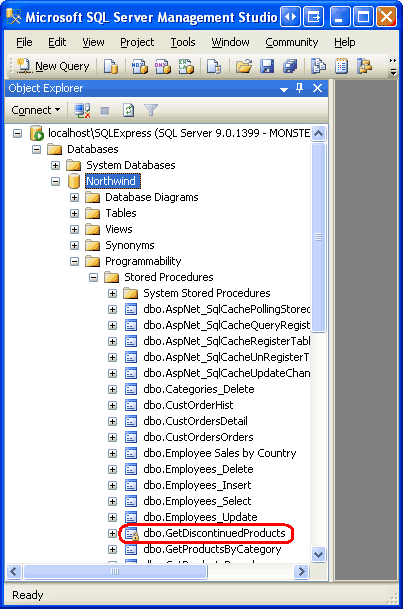The width and height of the screenshot is (403, 609).
Task: Expand the Database Diagrams folder
Action: tap(75, 198)
